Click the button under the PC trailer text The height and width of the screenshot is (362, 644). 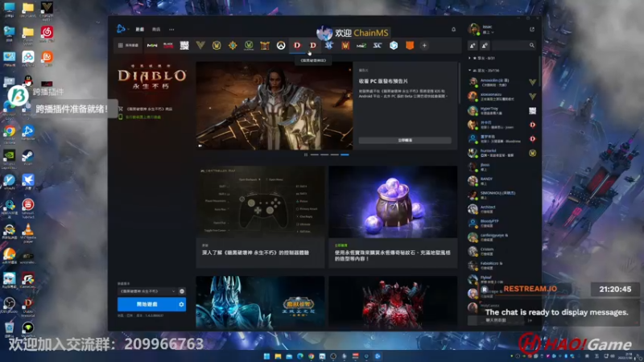point(405,140)
